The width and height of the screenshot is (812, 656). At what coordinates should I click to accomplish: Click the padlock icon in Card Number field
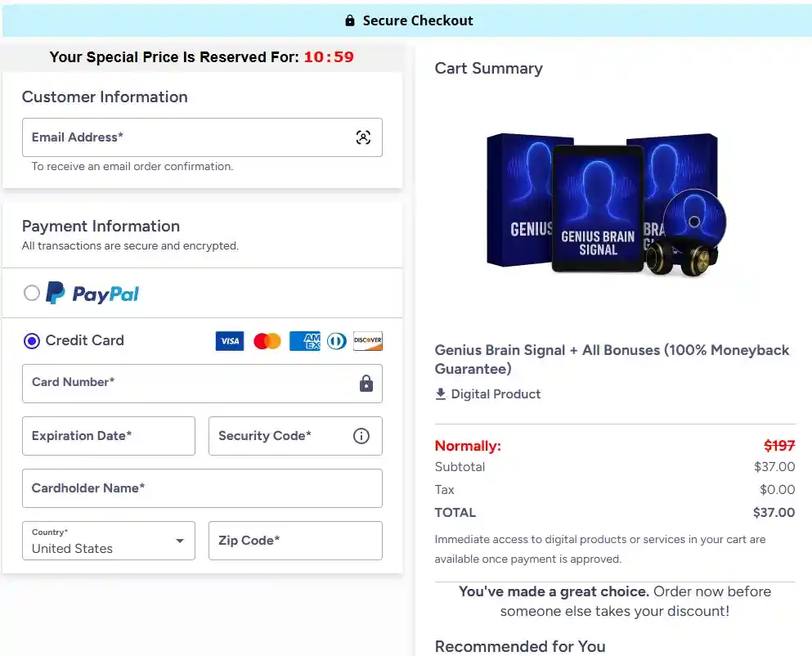pyautogui.click(x=366, y=383)
